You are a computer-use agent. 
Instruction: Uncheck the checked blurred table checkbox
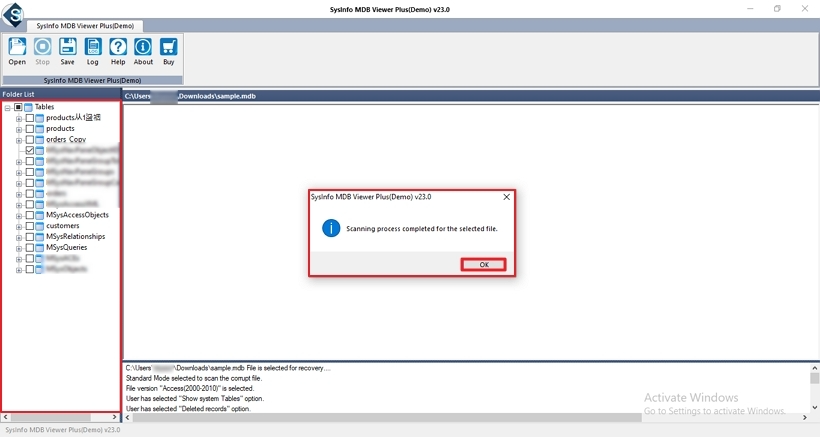[30, 150]
